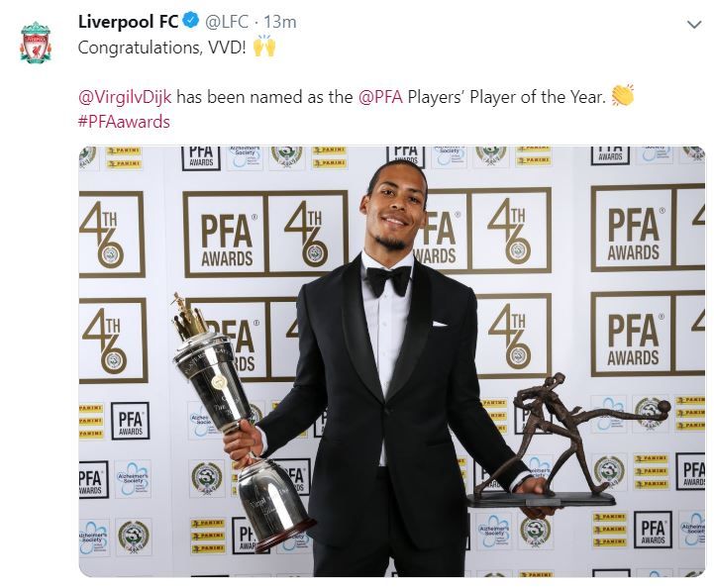
Task: Open the Liverpool FC profile name
Action: (x=128, y=22)
